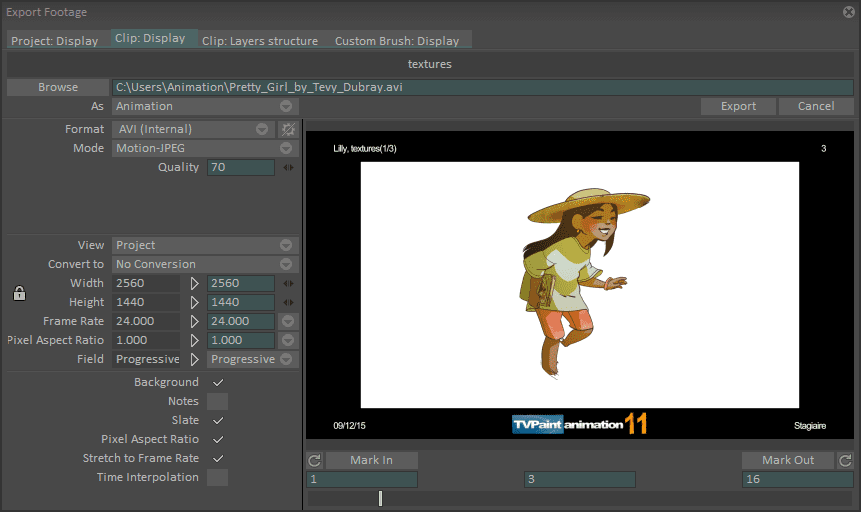This screenshot has width=861, height=512.
Task: Click the export file path field
Action: point(483,87)
